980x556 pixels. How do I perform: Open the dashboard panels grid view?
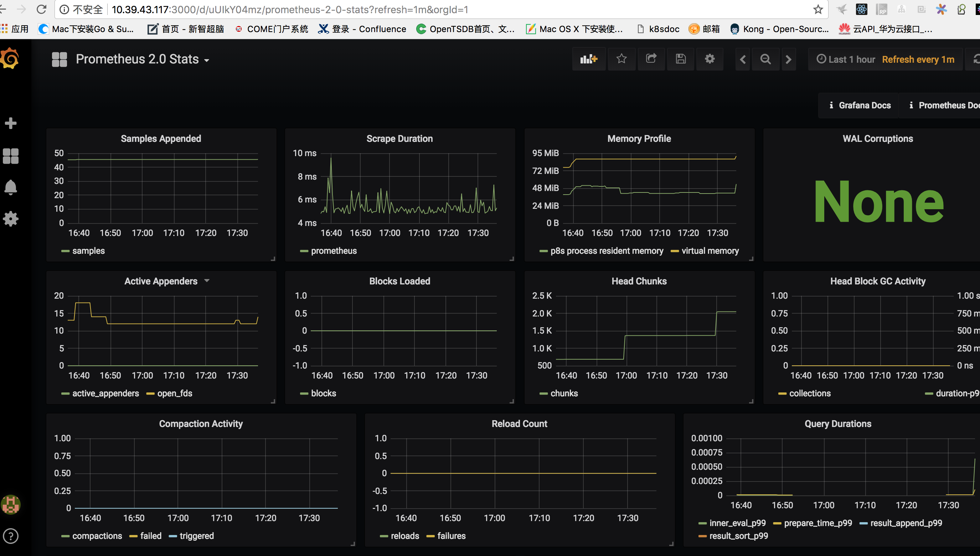pos(59,59)
